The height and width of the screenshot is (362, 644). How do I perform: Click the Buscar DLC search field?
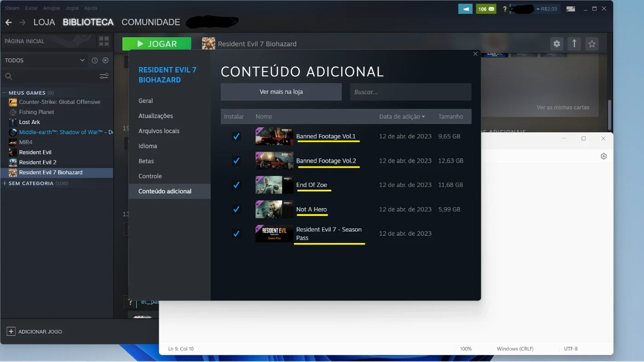[411, 92]
